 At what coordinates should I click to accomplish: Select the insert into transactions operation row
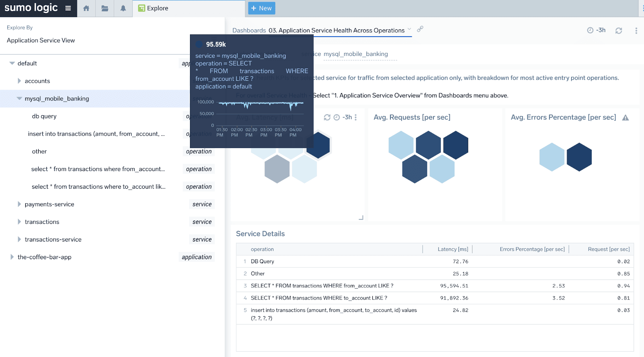pos(96,134)
